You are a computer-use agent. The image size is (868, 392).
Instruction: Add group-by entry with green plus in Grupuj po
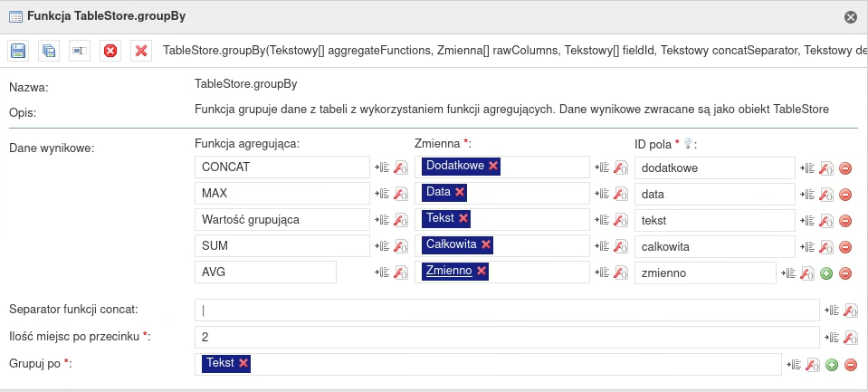(x=832, y=364)
